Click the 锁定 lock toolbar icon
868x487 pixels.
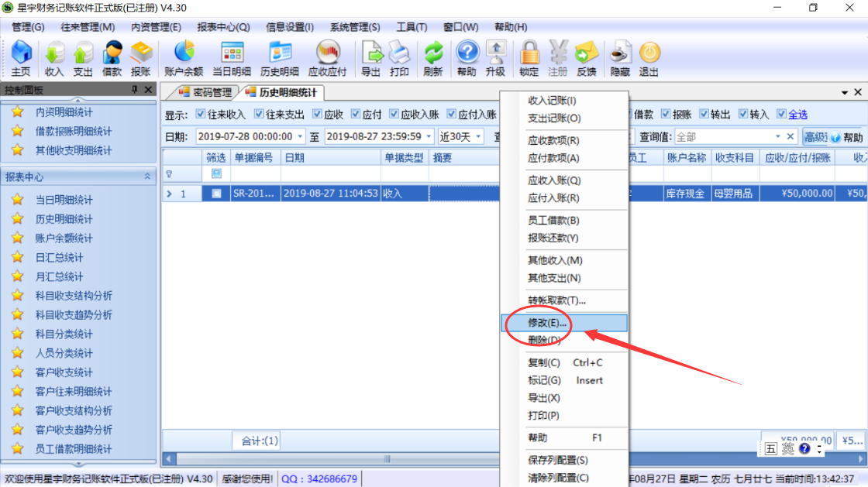[529, 58]
